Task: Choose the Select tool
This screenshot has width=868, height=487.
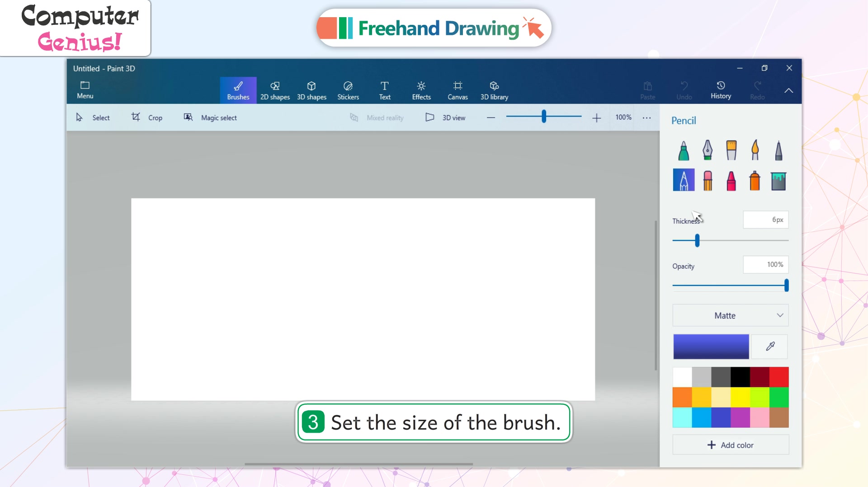Action: 93,117
